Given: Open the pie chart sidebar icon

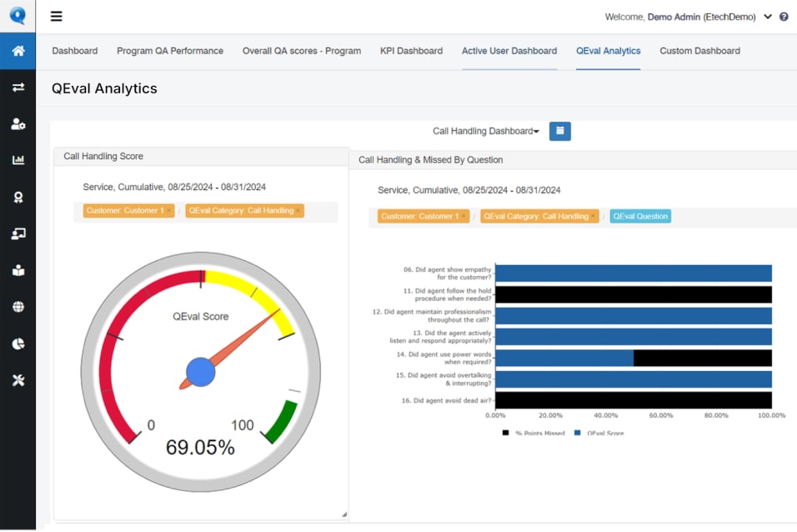Looking at the screenshot, I should tap(18, 344).
